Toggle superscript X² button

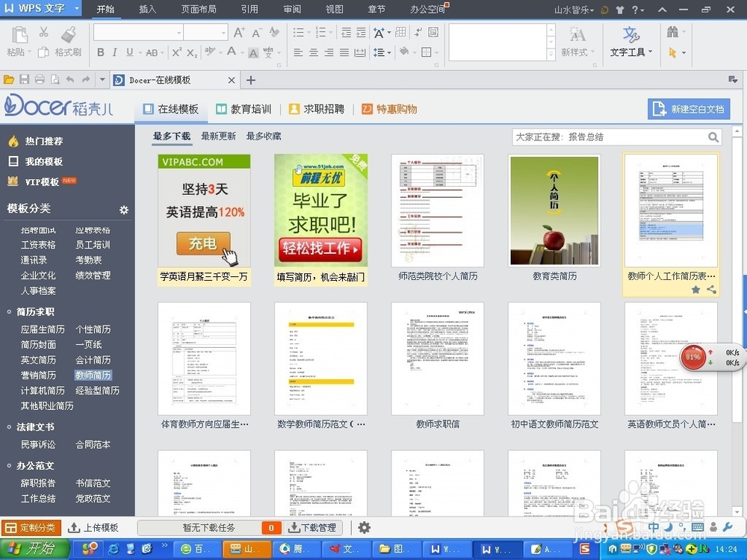[x=176, y=52]
